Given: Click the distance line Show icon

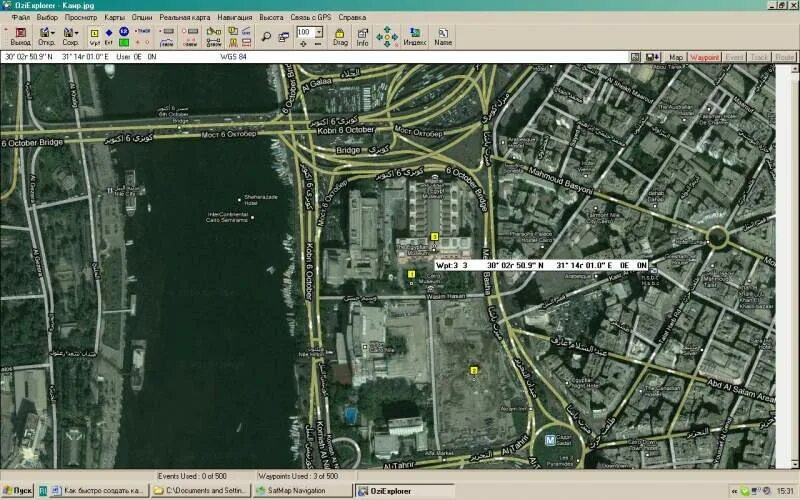Looking at the screenshot, I should pos(214,43).
